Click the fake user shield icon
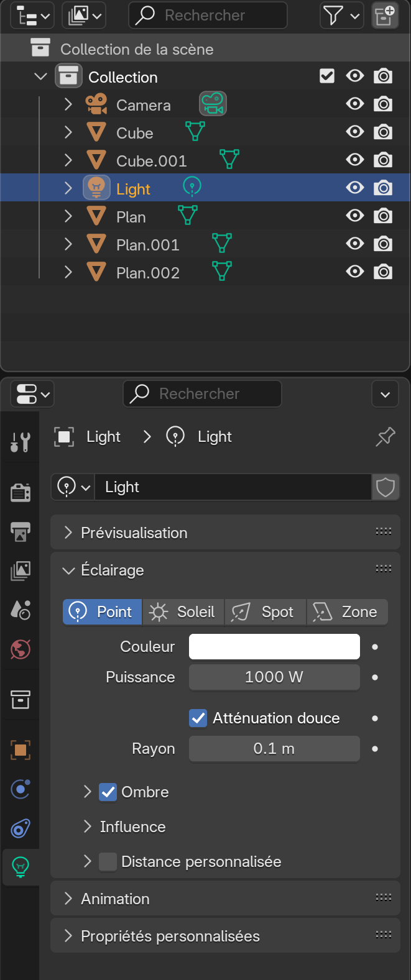411x980 pixels. coord(386,487)
